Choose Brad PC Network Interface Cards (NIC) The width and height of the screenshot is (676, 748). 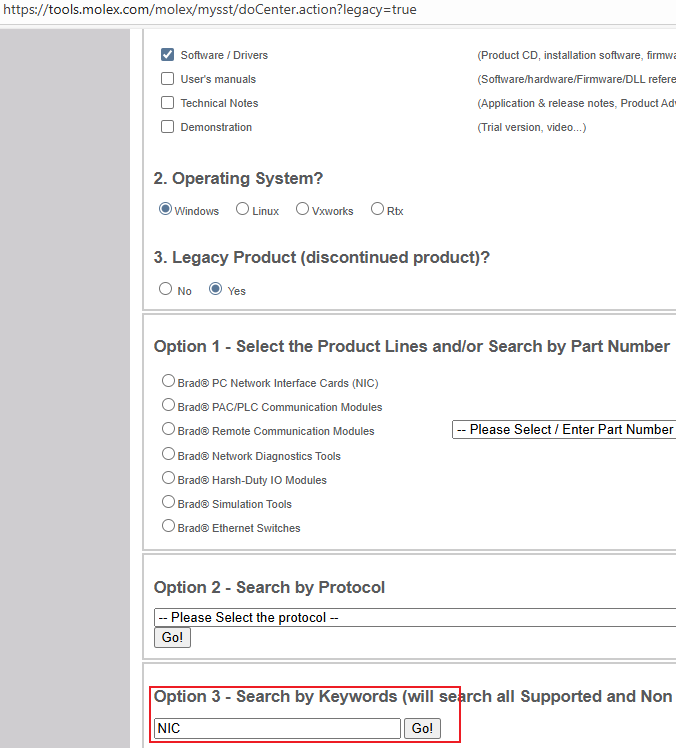tap(168, 381)
